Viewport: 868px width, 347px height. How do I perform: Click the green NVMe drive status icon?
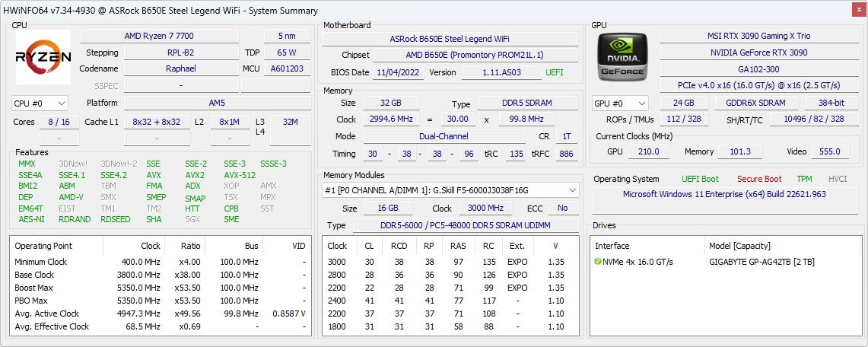click(599, 262)
